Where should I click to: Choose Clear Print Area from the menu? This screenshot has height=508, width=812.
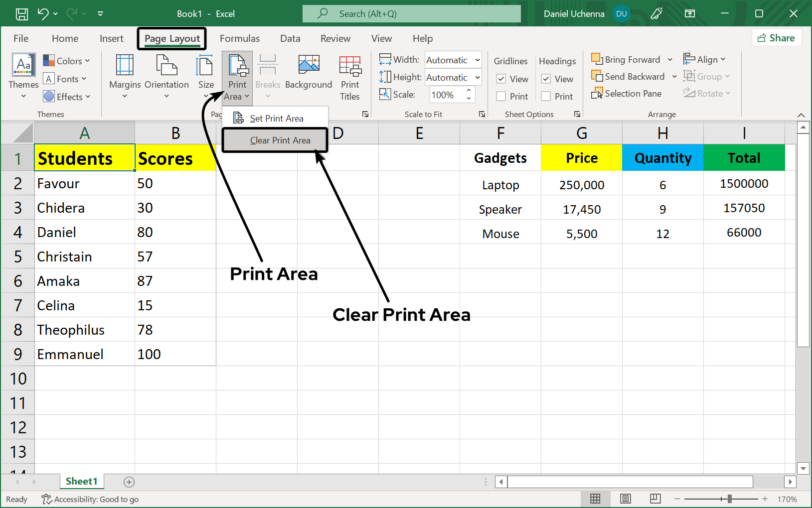tap(280, 140)
